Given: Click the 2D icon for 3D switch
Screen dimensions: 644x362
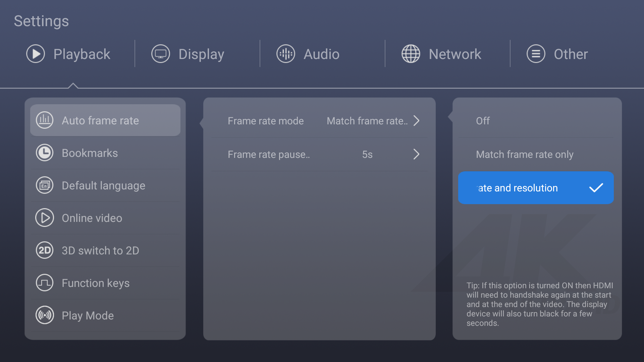Looking at the screenshot, I should (x=45, y=250).
